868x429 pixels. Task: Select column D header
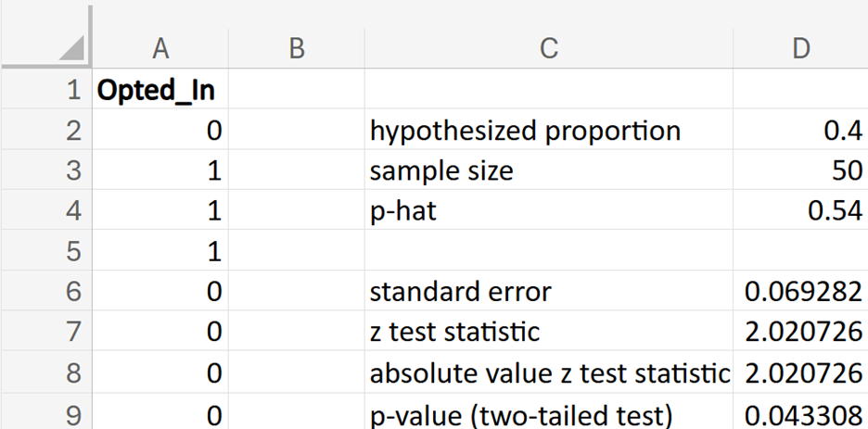click(x=800, y=49)
